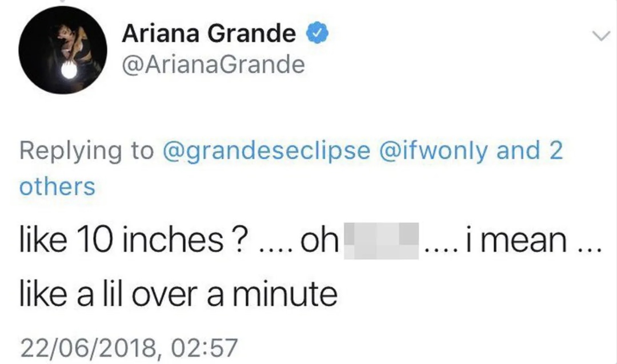The image size is (617, 364).
Task: Click the 'others' link text
Action: 58,187
